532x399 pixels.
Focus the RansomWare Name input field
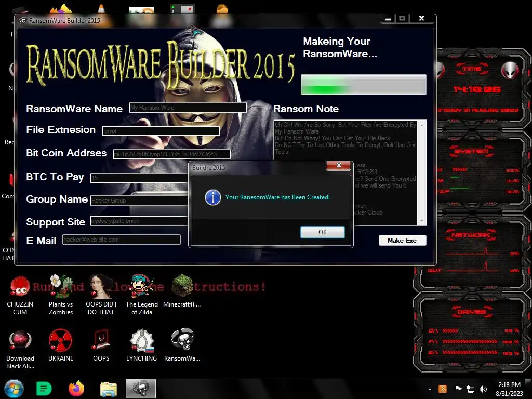pyautogui.click(x=188, y=108)
